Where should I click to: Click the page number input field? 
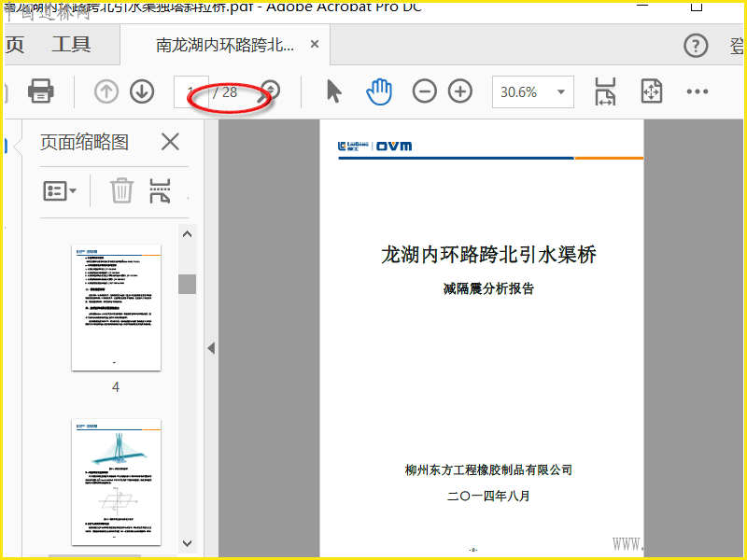tap(191, 91)
